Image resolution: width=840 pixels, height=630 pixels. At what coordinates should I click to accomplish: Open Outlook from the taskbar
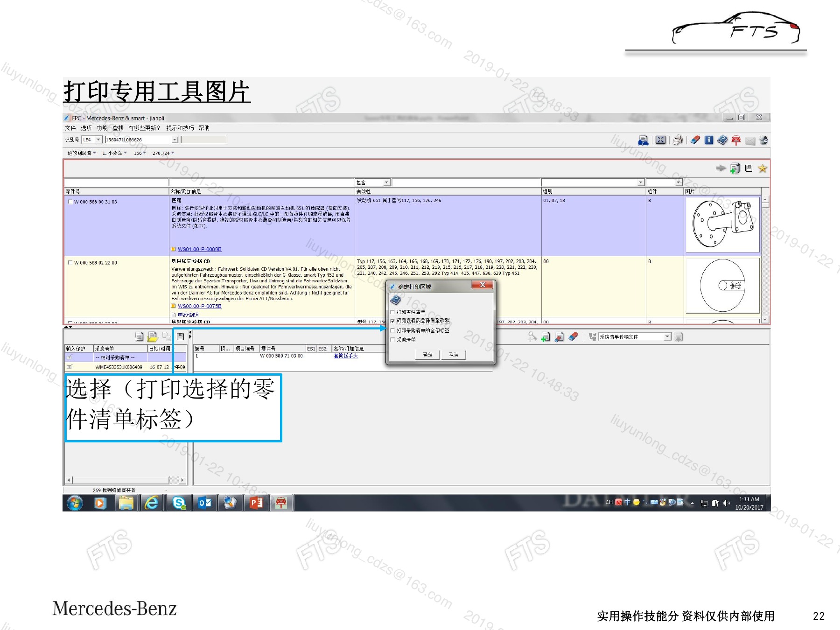point(205,503)
